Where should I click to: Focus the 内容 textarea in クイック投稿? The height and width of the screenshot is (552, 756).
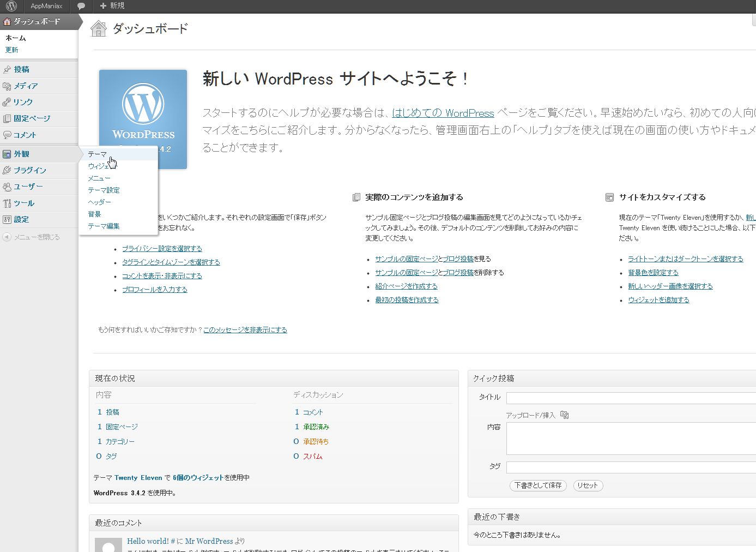point(631,439)
